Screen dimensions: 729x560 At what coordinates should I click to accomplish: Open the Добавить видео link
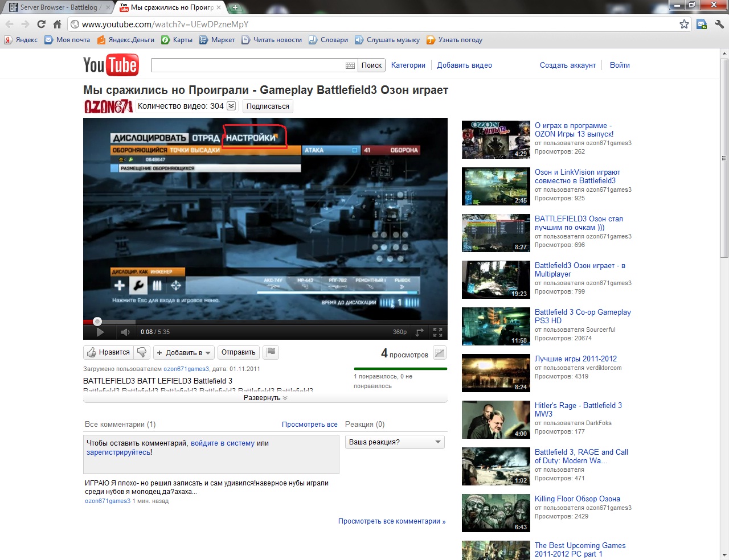click(465, 65)
